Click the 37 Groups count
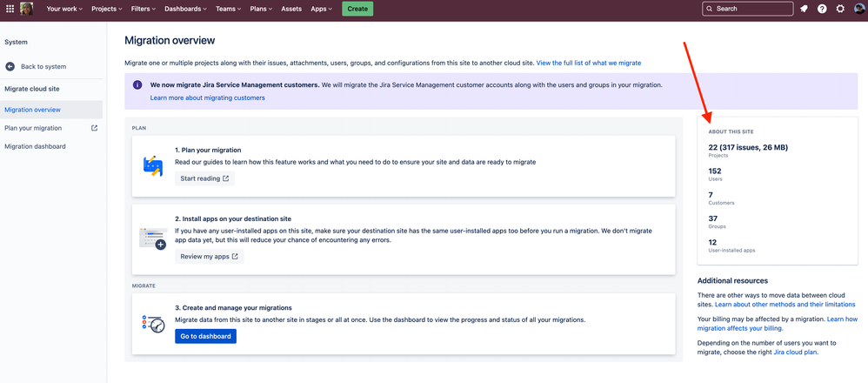Screen dimensions: 868x383 pos(713,219)
